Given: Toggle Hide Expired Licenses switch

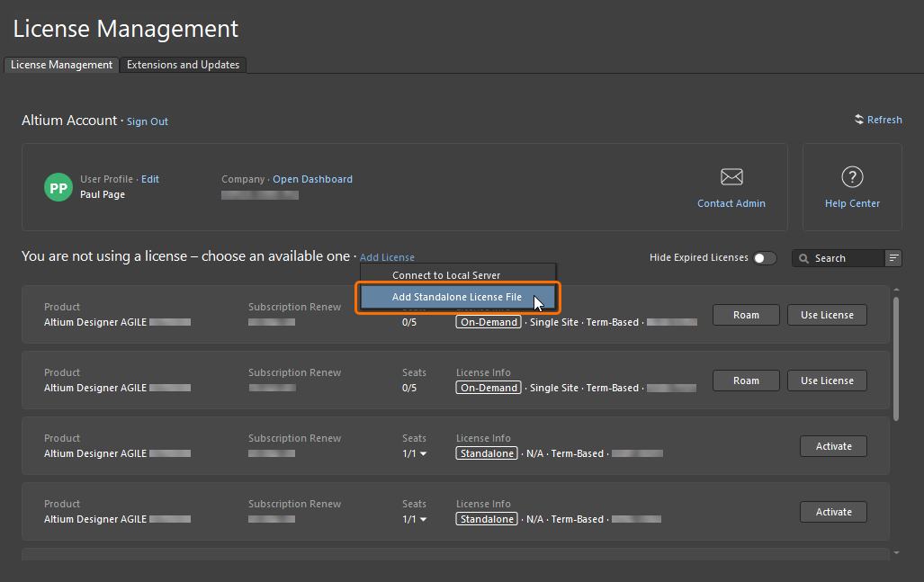Looking at the screenshot, I should (x=764, y=258).
